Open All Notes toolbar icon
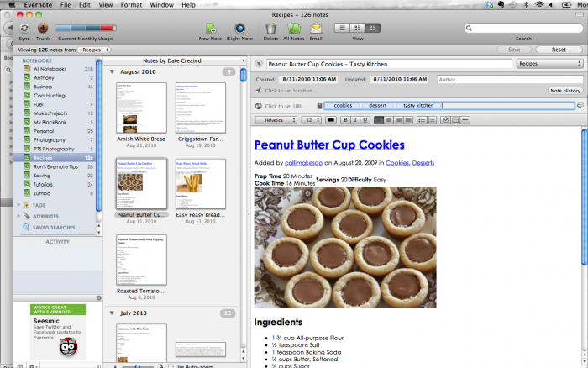Viewport: 588px width, 368px height. pos(294,29)
